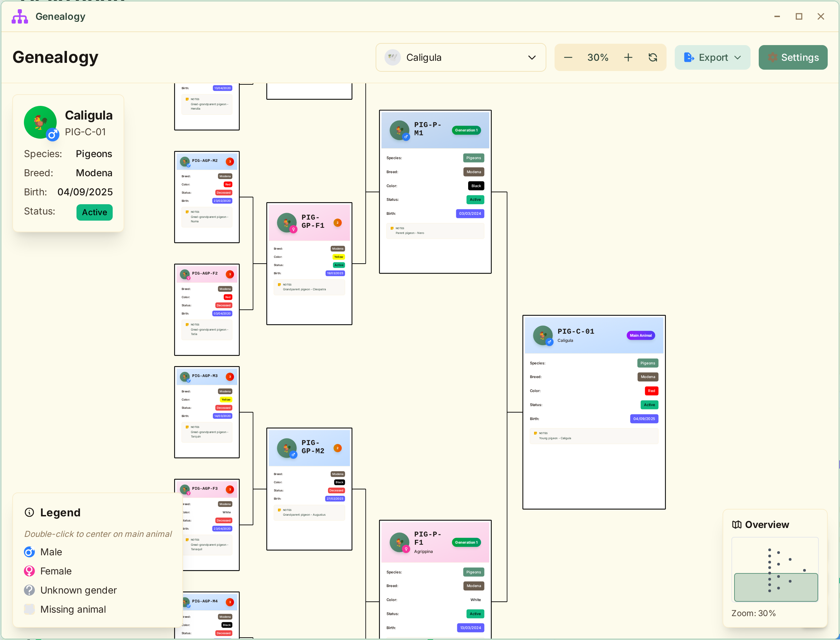840x640 pixels.
Task: Click the female gender icon in the Legend
Action: [29, 571]
